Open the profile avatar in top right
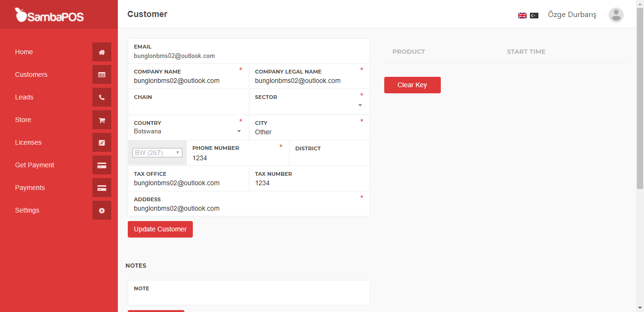Viewport: 644px width, 312px height. pyautogui.click(x=616, y=15)
